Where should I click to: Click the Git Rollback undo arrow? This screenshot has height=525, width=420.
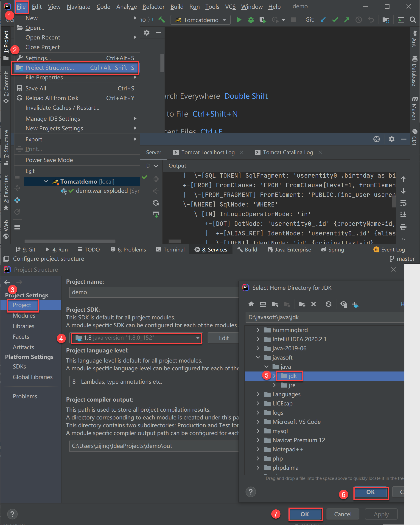point(371,20)
